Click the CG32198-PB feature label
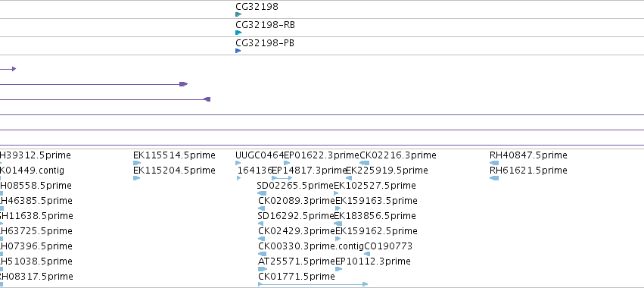This screenshot has width=644, height=288. pos(265,43)
